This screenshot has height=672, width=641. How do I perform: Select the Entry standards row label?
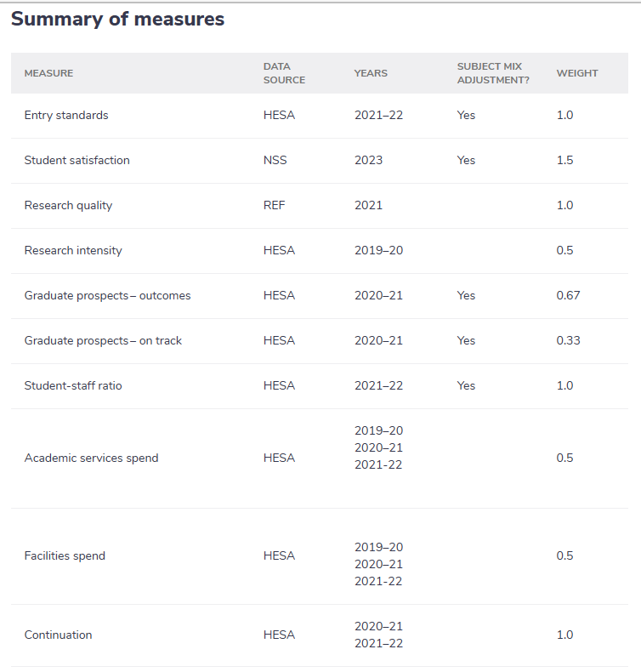(66, 116)
